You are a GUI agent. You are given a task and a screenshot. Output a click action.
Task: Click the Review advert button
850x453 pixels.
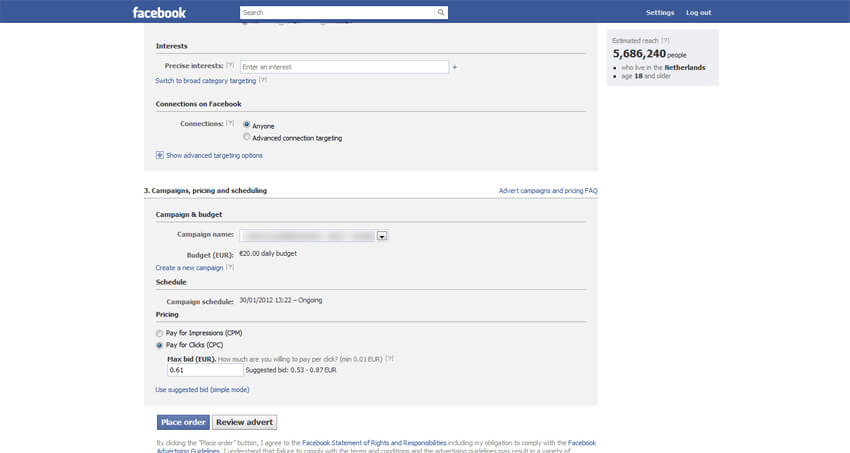coord(244,422)
